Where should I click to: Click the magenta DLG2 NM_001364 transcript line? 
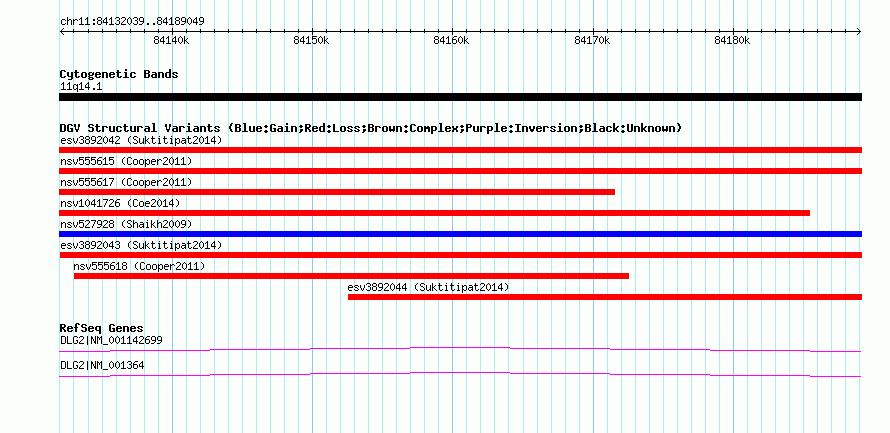click(x=460, y=375)
